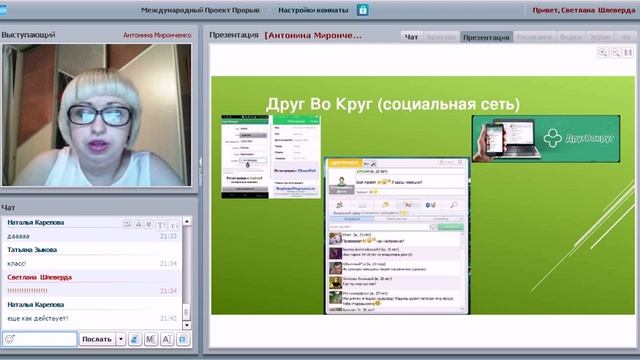Viewport: 640px width, 360px height.
Task: Click the application logo icon at top-left
Action: pyautogui.click(x=3, y=9)
